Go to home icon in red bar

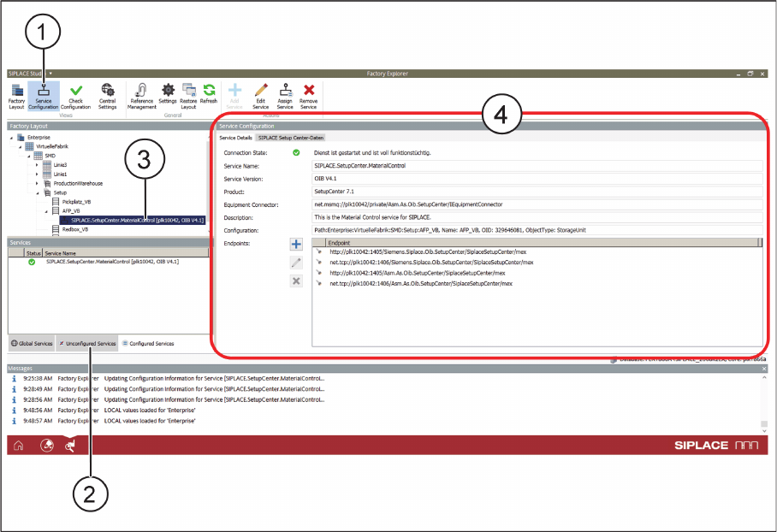pyautogui.click(x=19, y=446)
